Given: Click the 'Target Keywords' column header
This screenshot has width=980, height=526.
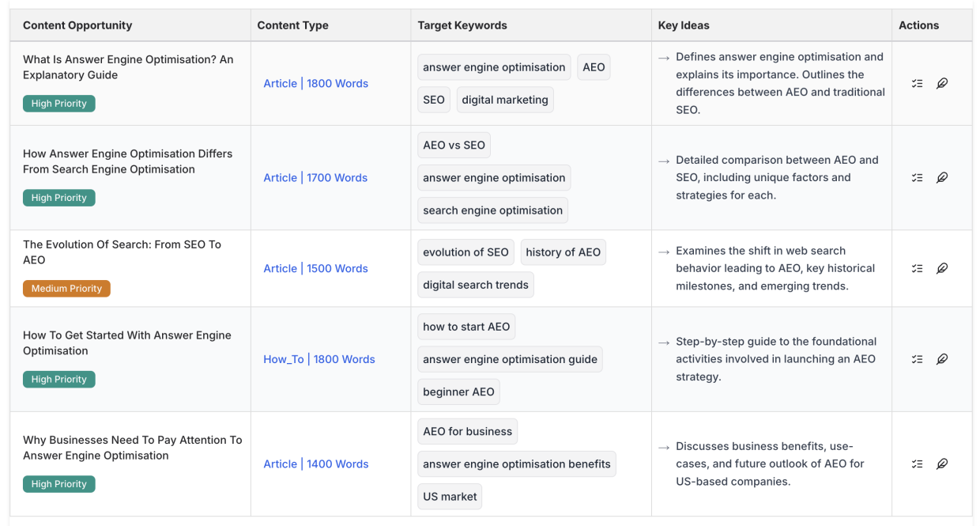Looking at the screenshot, I should tap(462, 25).
